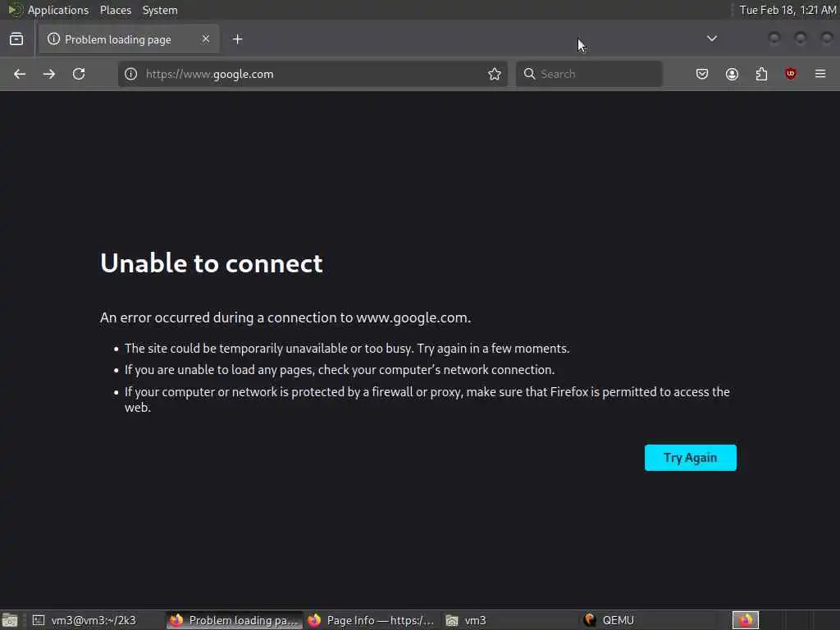This screenshot has width=840, height=630.
Task: Click the Unable to connect heading
Action: [x=212, y=263]
